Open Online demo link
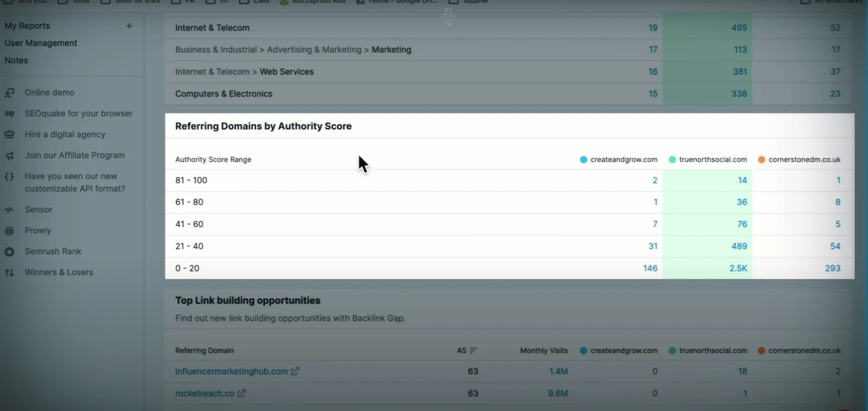 (x=50, y=93)
